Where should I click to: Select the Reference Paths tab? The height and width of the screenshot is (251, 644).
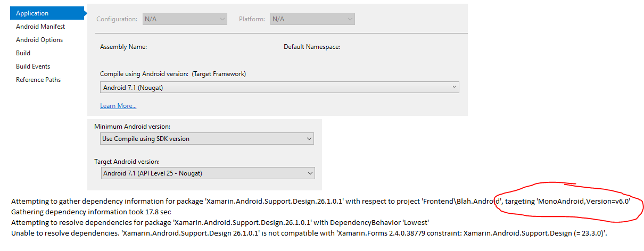point(38,80)
